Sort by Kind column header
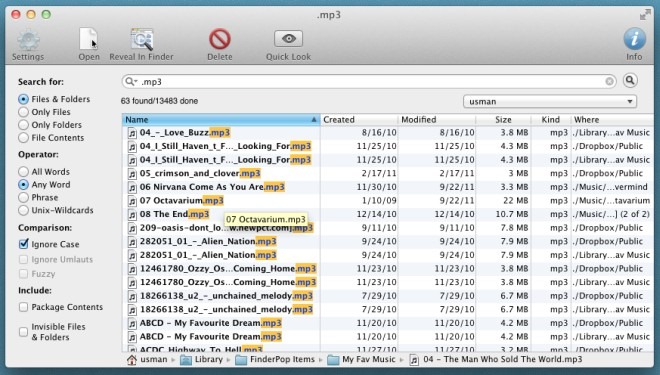Viewport: 660px width, 375px height. tap(551, 120)
